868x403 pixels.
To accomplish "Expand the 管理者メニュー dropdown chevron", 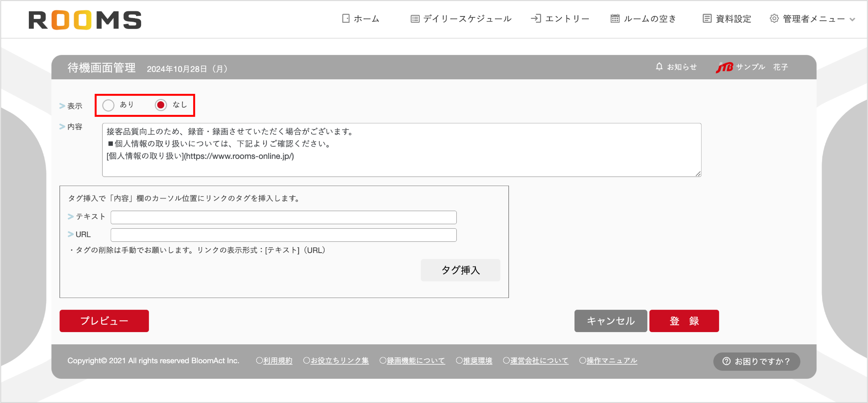I will pyautogui.click(x=852, y=20).
